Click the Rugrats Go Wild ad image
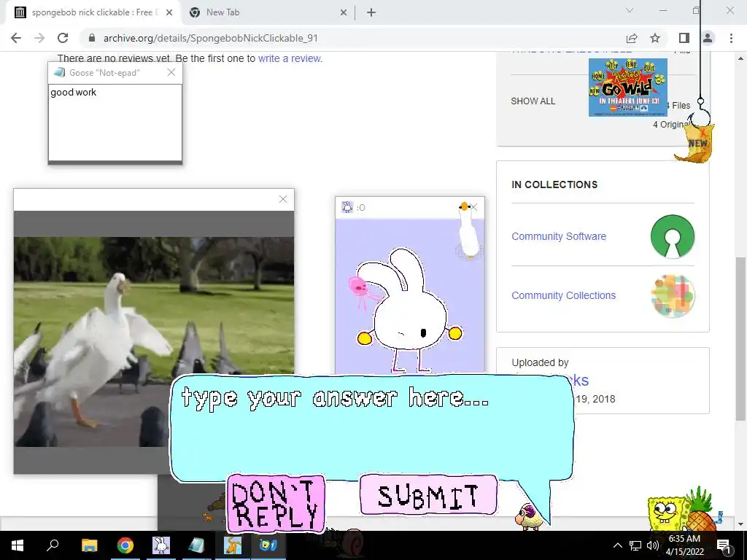The image size is (747, 560). tap(628, 87)
